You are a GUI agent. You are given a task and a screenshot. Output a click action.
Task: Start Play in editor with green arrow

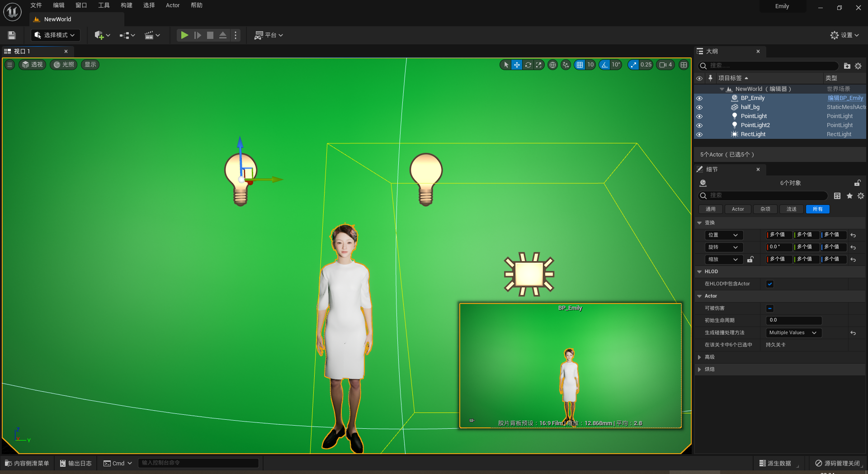pyautogui.click(x=184, y=35)
